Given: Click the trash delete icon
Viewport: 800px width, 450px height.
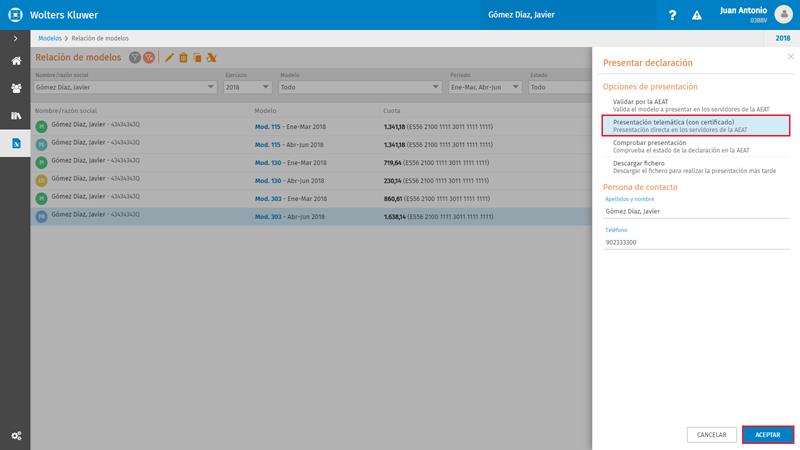Looking at the screenshot, I should pyautogui.click(x=183, y=58).
